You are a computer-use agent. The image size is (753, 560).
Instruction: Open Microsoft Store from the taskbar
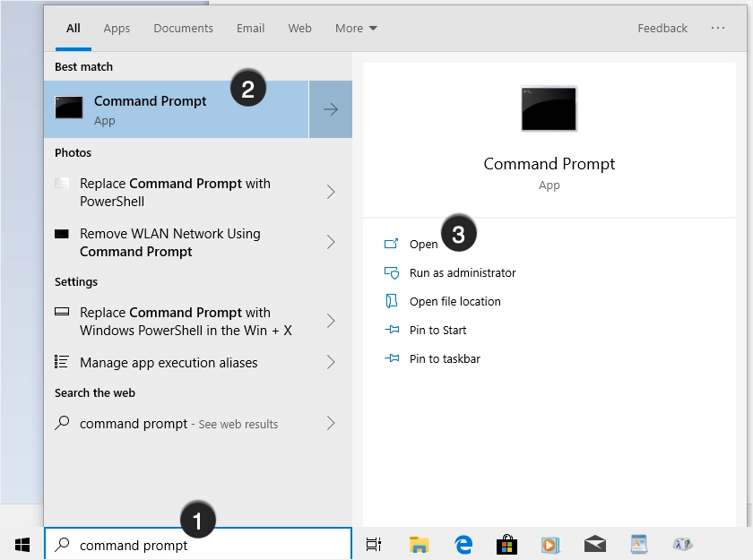click(x=507, y=544)
